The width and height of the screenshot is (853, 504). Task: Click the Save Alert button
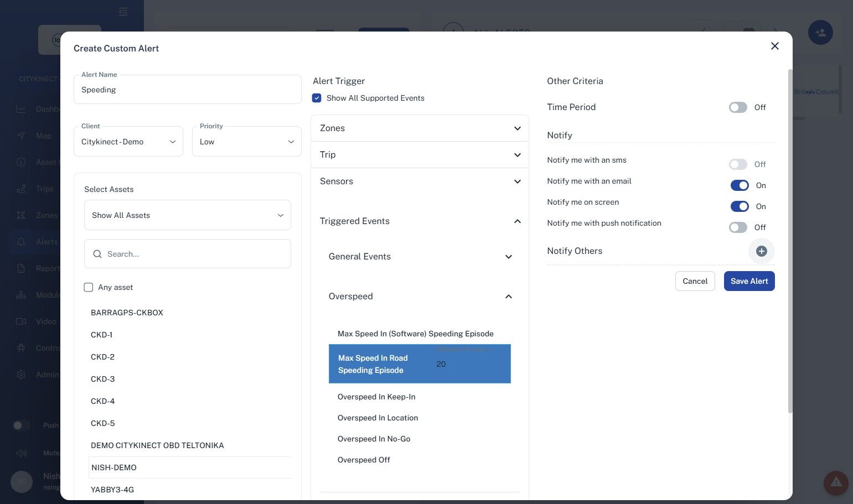click(749, 281)
